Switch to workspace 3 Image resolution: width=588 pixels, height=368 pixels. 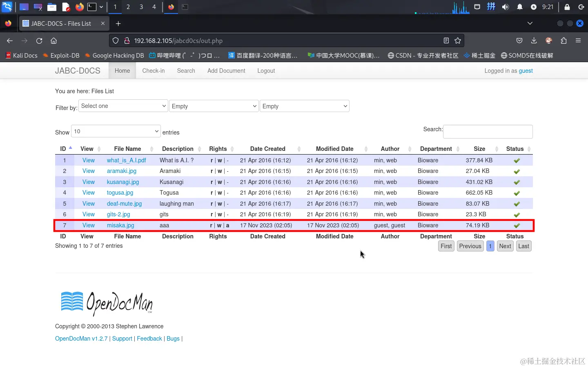point(141,7)
